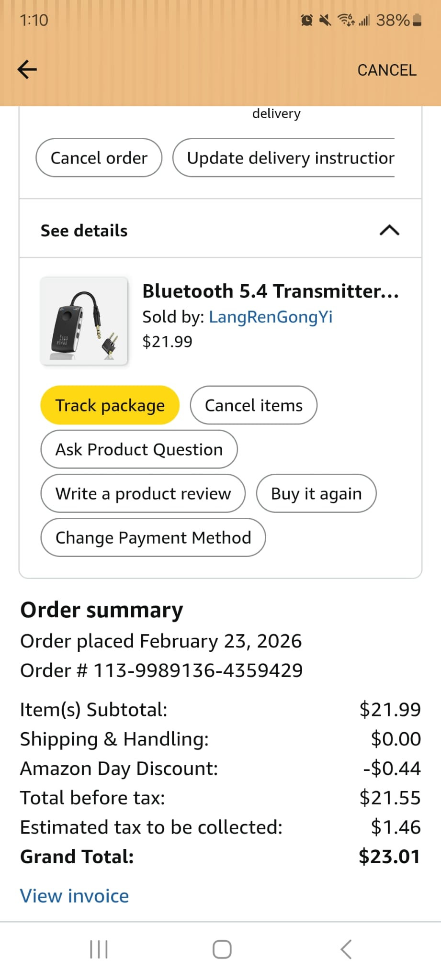The image size is (441, 980).
Task: Open the Bluetooth transmitter product thumbnail
Action: [84, 321]
